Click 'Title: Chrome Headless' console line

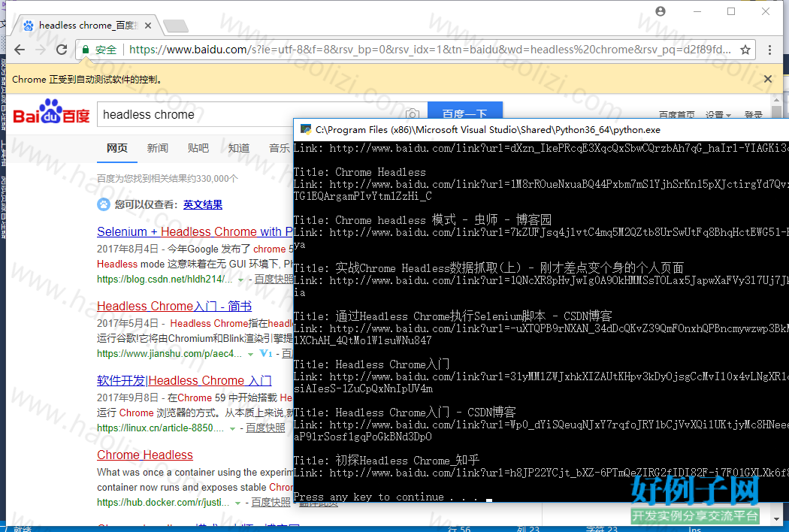point(359,172)
